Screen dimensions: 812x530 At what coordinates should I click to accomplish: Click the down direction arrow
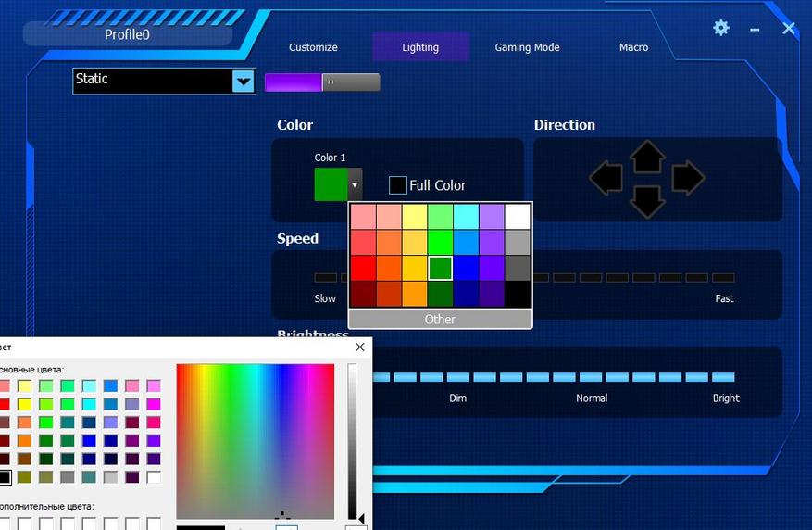[x=647, y=200]
